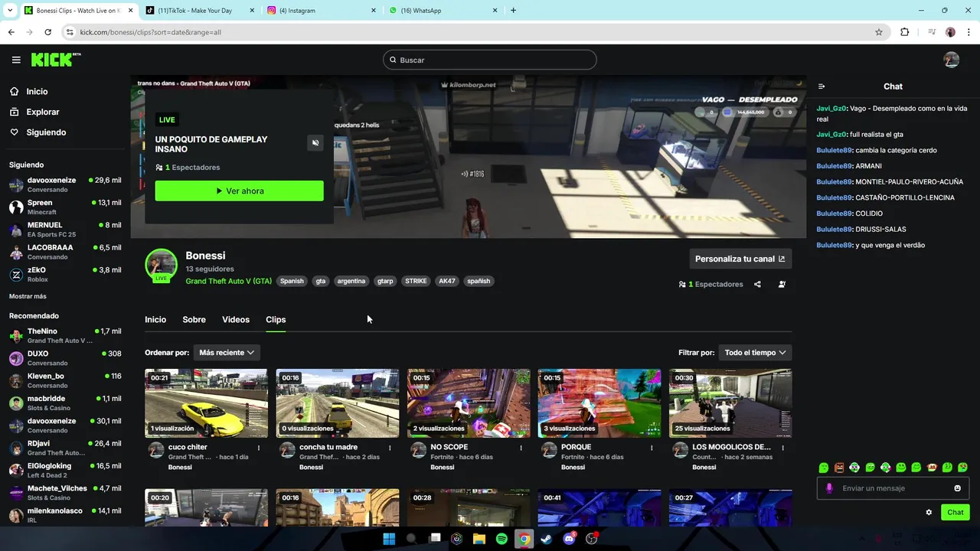Share the channel with the share icon

coord(757,284)
